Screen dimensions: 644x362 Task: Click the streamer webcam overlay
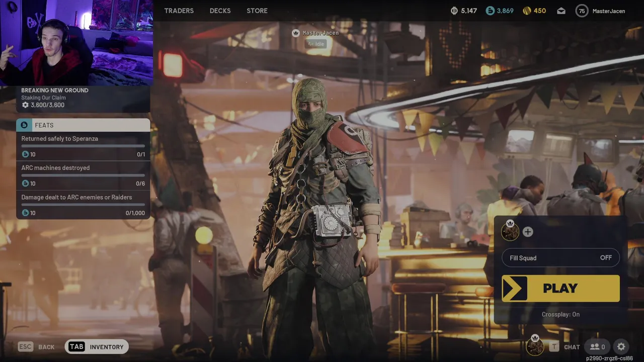pyautogui.click(x=76, y=43)
